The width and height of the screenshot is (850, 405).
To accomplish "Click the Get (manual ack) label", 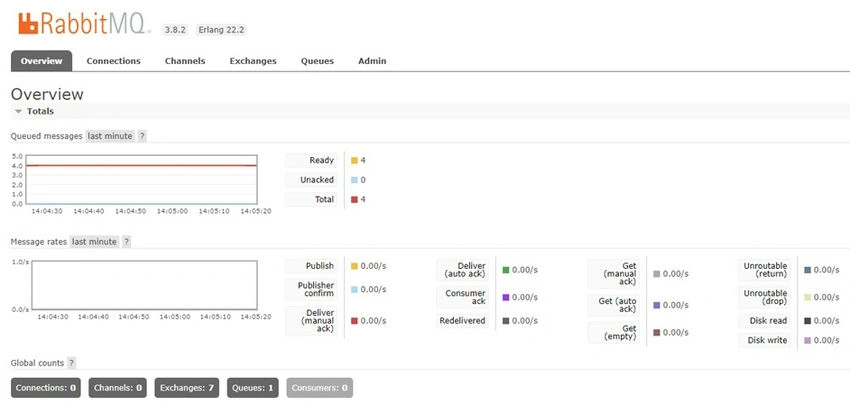I will point(614,274).
